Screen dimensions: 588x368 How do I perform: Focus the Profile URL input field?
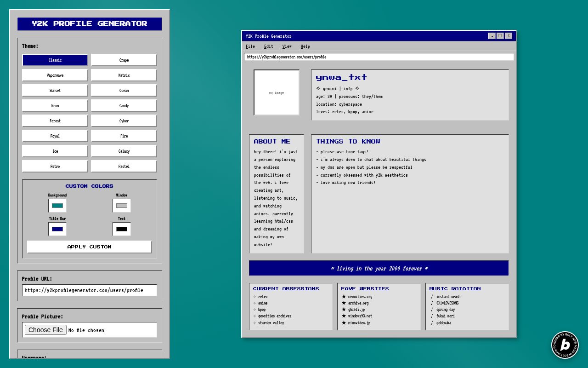point(90,290)
